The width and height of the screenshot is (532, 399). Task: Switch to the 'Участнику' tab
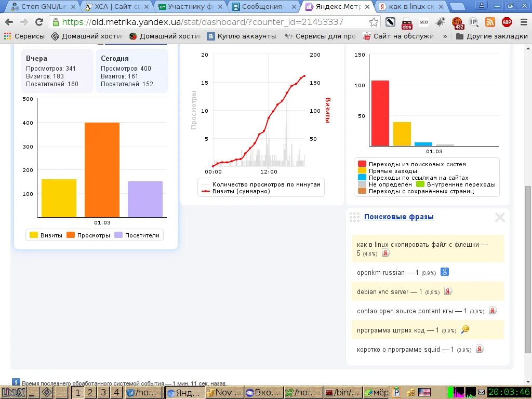coord(191,6)
